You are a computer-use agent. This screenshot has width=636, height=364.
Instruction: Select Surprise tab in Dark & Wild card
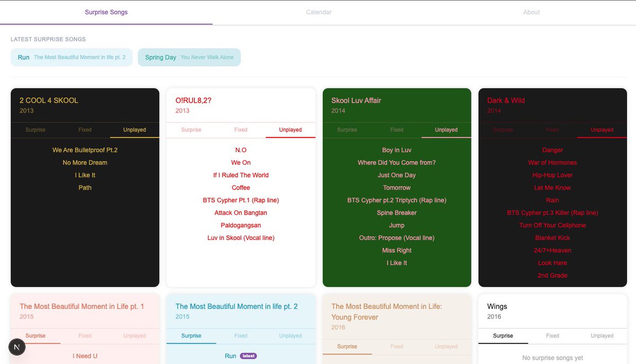(x=503, y=130)
